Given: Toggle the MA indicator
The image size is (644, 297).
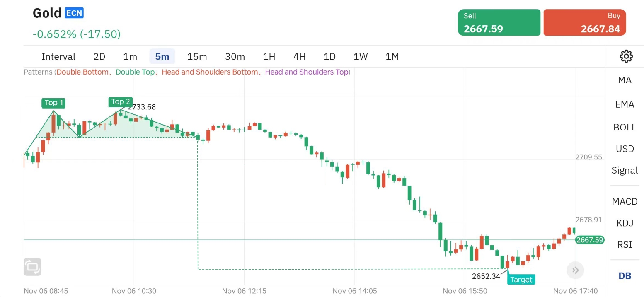Looking at the screenshot, I should (x=625, y=80).
